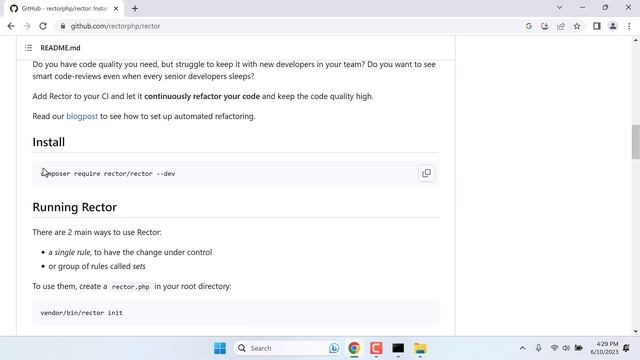Click the Google icon in address bar
Viewport: 640px width, 360px height.
529,26
